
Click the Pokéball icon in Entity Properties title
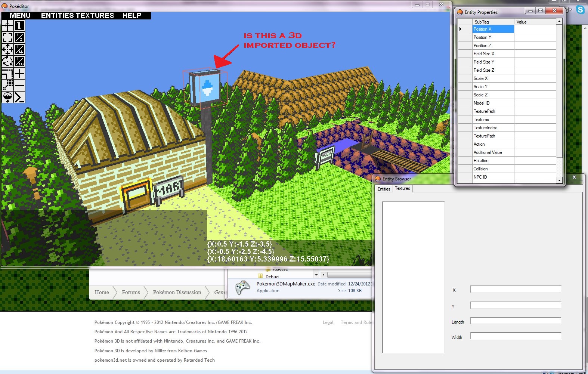[x=460, y=12]
